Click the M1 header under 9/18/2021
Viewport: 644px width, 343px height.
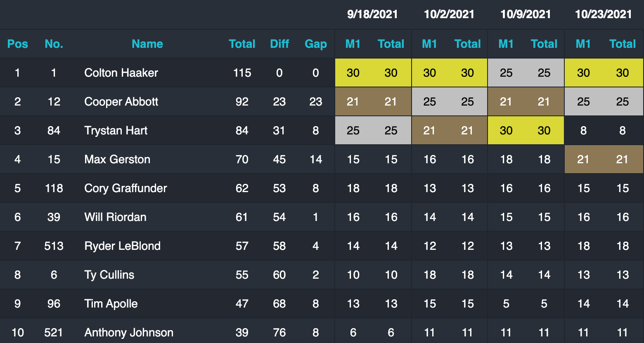(353, 44)
